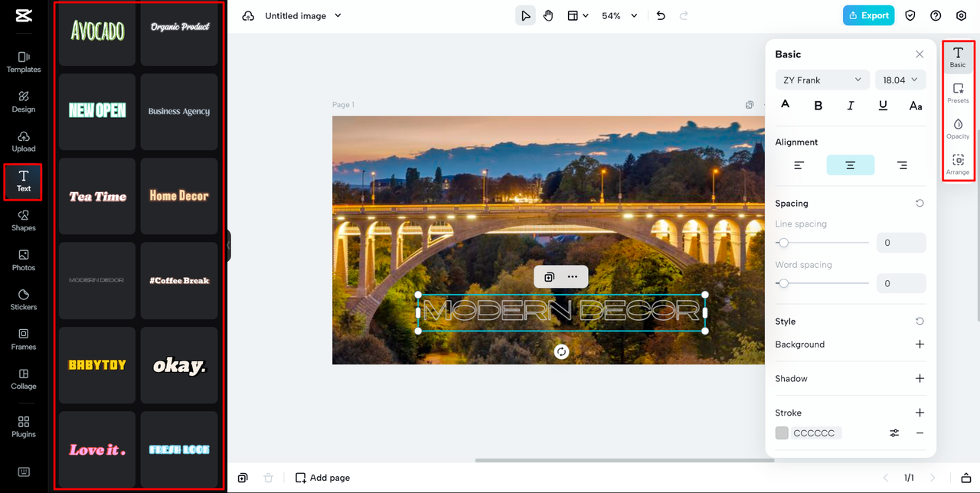980x493 pixels.
Task: Click the duplicate page icon at bottom left
Action: click(243, 478)
